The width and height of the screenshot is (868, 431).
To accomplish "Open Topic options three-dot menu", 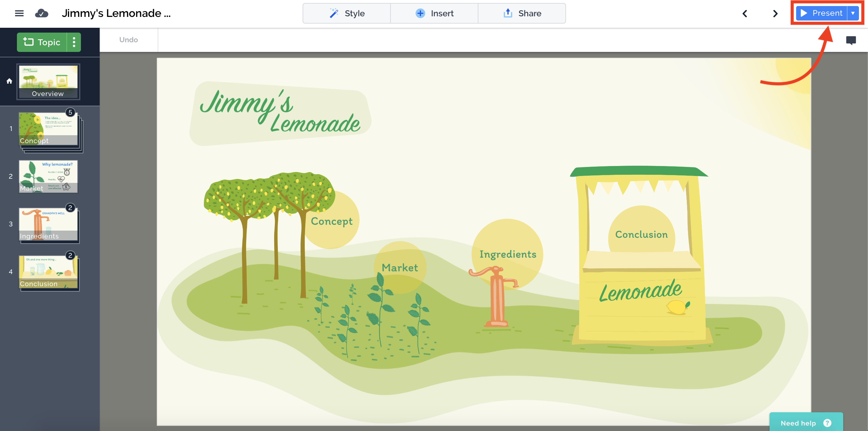I will pos(74,42).
